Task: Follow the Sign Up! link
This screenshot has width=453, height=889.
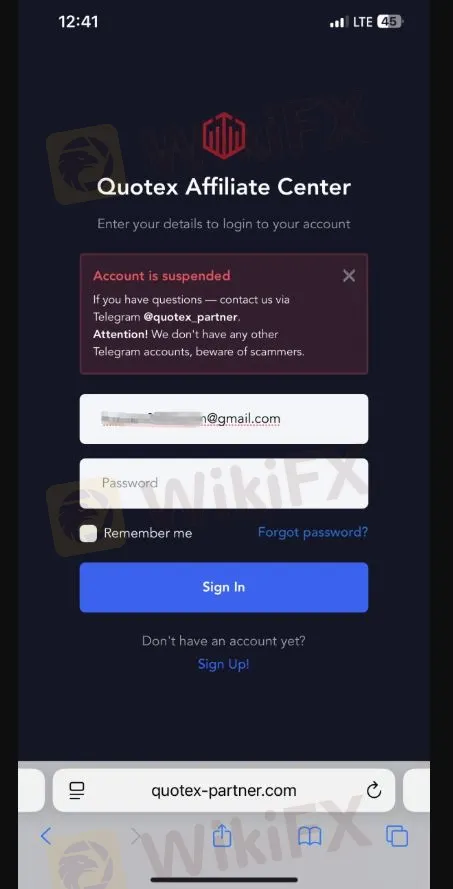Action: point(223,664)
